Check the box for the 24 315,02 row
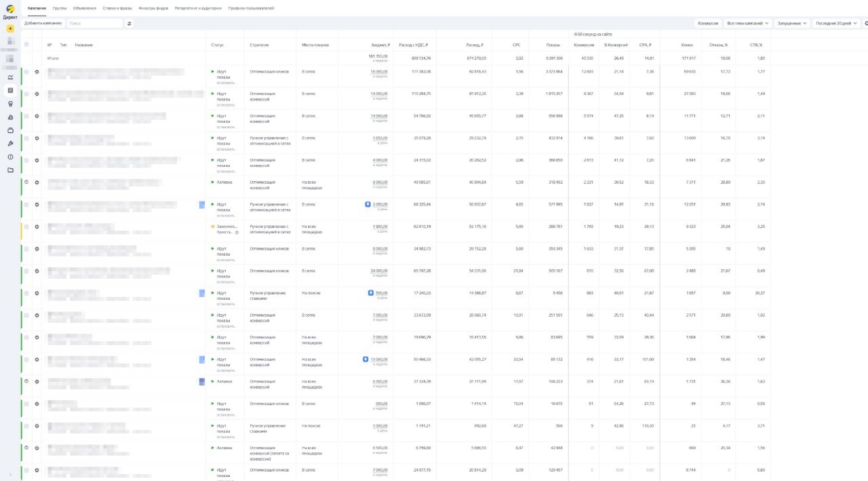Viewport: 868px width, 481px height. (x=26, y=160)
